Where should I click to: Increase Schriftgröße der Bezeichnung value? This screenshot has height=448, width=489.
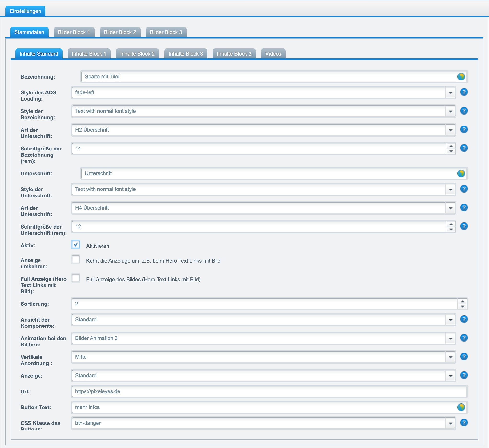click(x=451, y=146)
